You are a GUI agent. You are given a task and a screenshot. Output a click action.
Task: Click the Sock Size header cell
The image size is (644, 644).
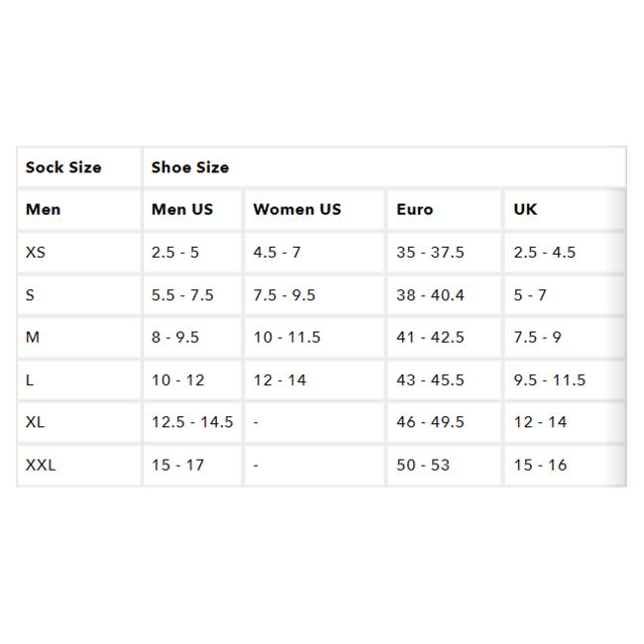pos(63,167)
